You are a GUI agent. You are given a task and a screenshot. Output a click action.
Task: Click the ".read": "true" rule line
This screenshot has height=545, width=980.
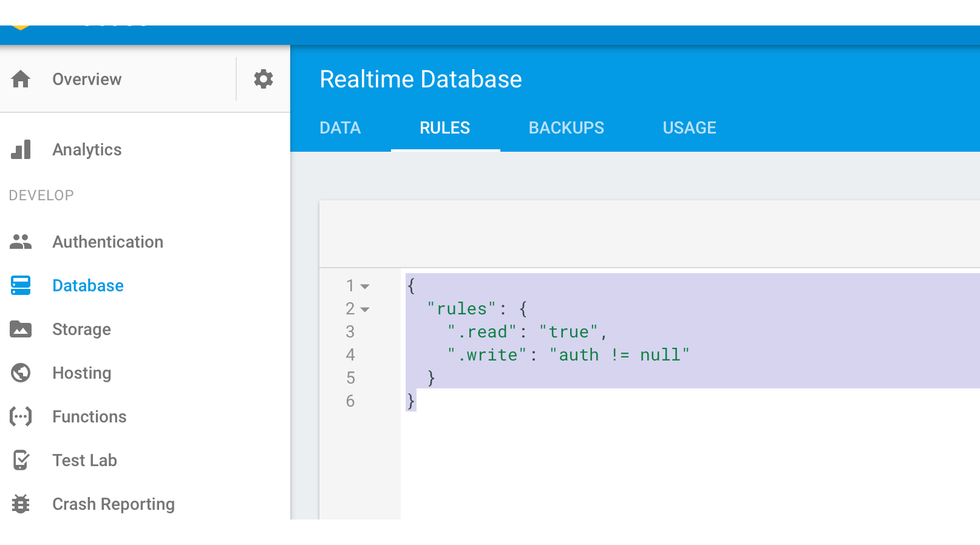pyautogui.click(x=527, y=332)
